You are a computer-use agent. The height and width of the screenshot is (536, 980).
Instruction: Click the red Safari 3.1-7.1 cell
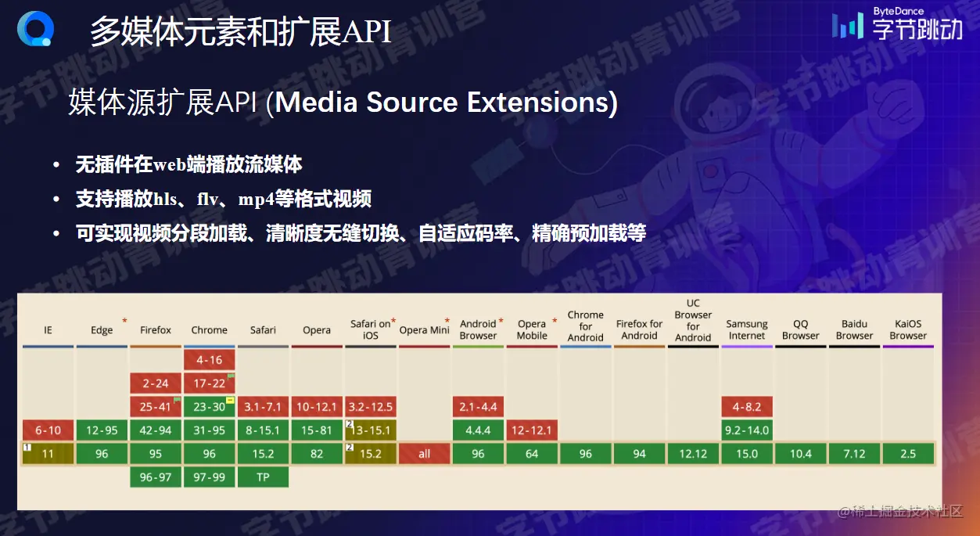263,407
